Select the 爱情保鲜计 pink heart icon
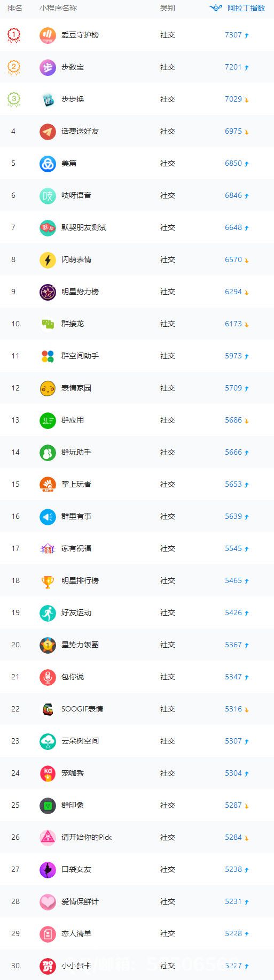This screenshot has width=274, height=980. [x=48, y=902]
